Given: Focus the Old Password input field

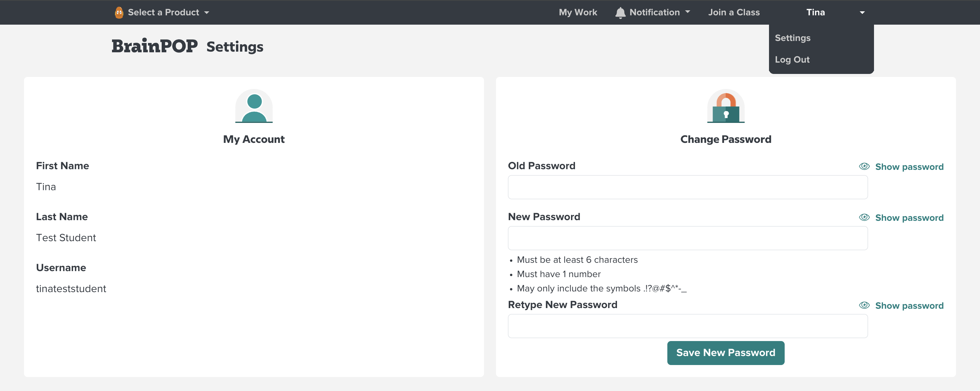Looking at the screenshot, I should [687, 187].
